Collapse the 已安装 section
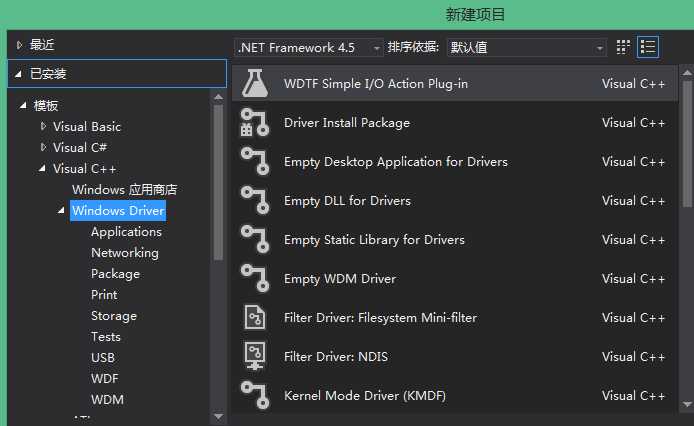 (18, 74)
